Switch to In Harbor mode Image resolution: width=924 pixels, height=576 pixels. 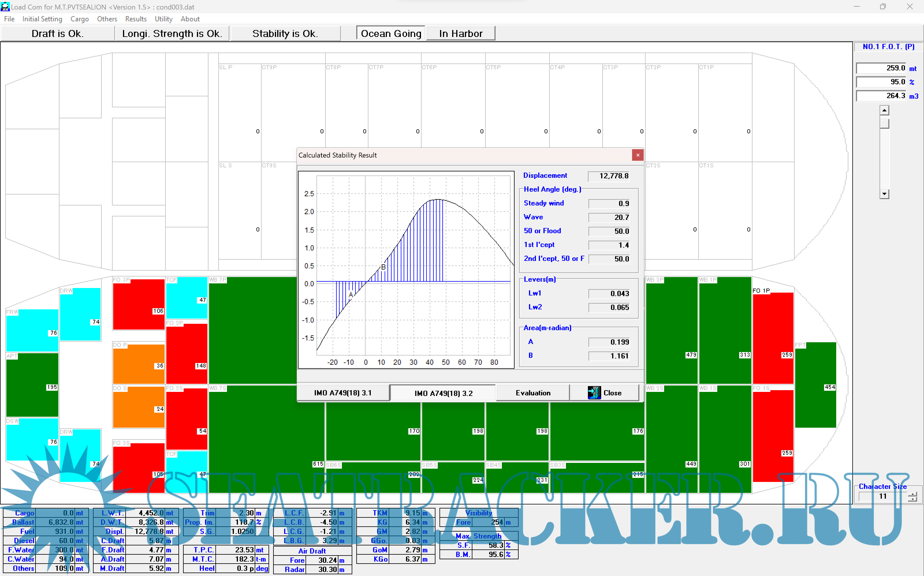461,33
